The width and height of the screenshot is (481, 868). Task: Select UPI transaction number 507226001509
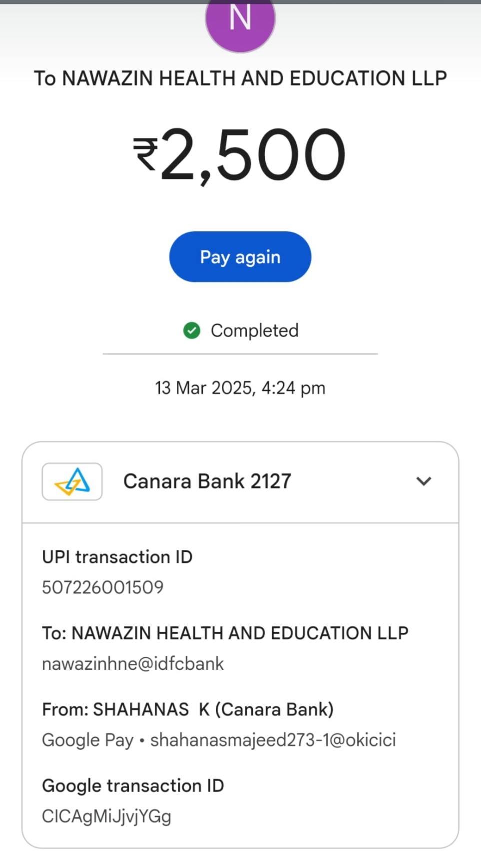click(x=102, y=587)
